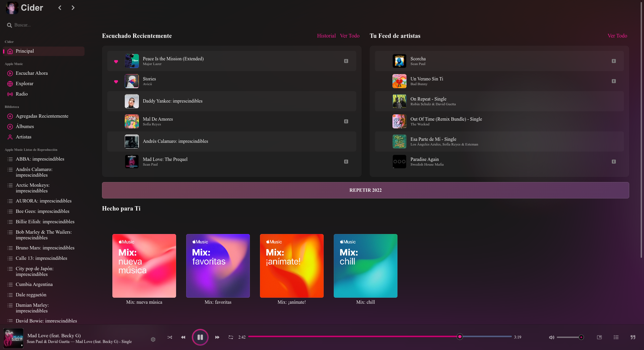Viewport: 644px width, 350px height.
Task: Click Ver Todo for Escuchado Recientemente
Action: click(x=350, y=36)
